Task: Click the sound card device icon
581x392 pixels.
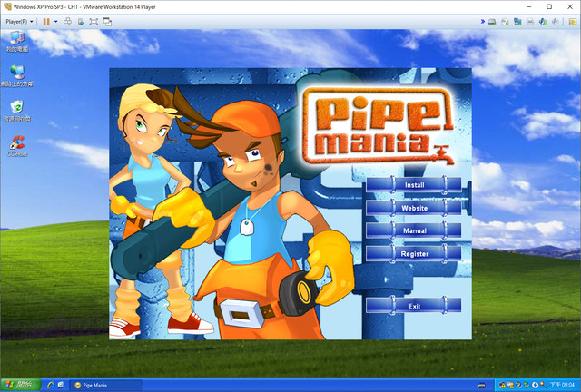Action: click(543, 22)
